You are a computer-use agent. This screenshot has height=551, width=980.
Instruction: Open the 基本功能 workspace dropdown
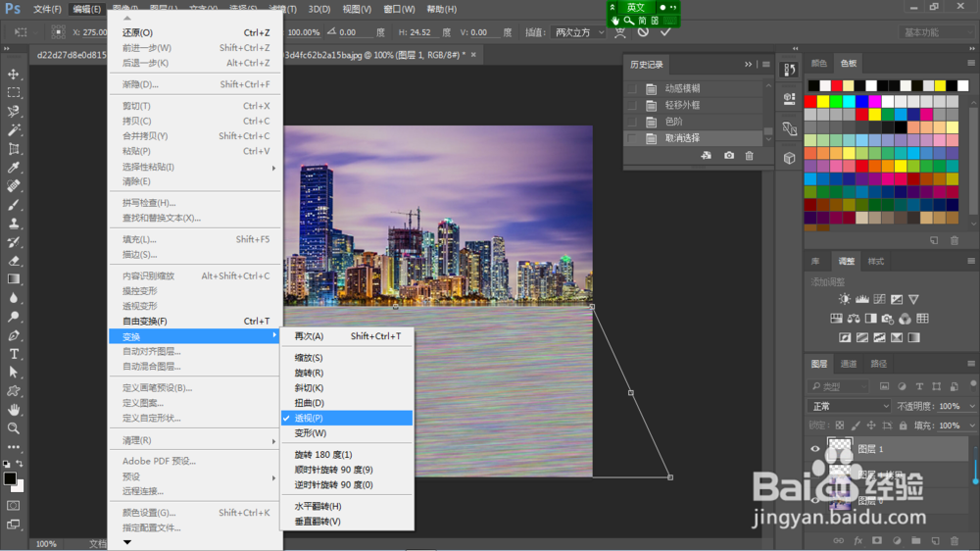coord(936,32)
